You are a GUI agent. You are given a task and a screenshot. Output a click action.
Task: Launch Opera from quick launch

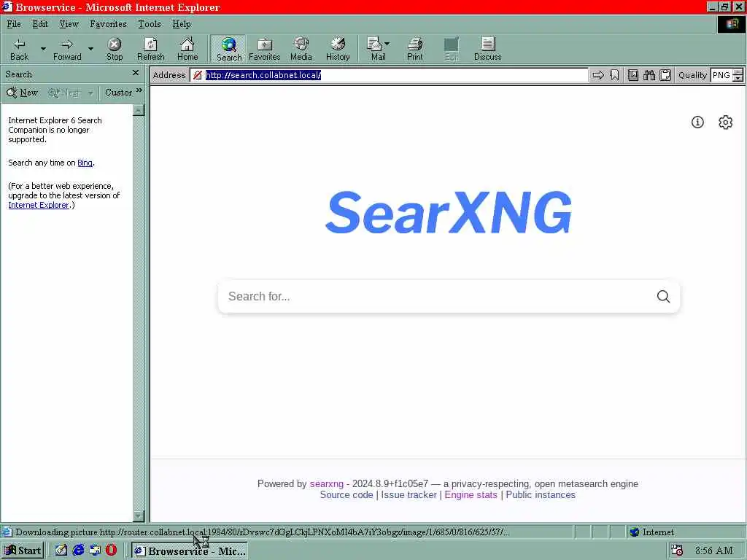[x=111, y=550]
